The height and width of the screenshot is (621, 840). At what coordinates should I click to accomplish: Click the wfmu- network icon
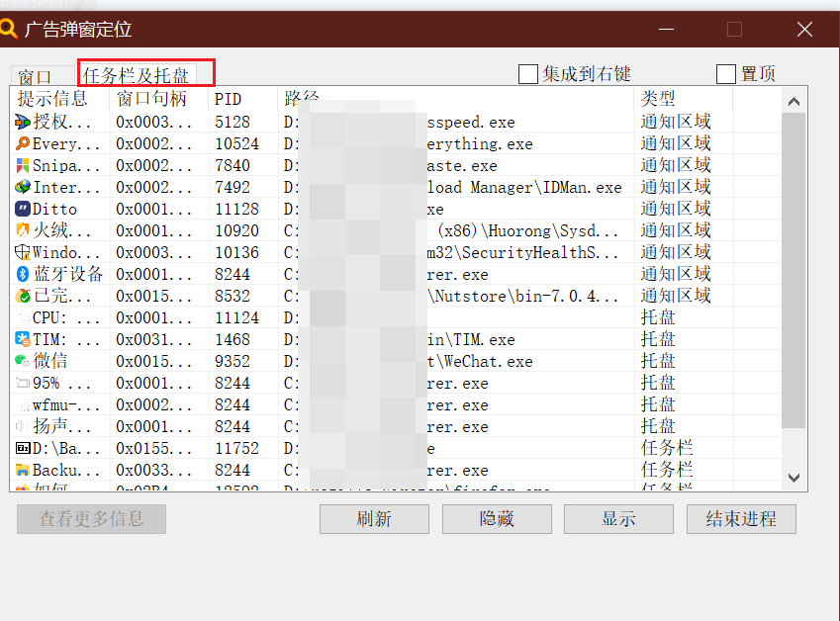pos(23,405)
